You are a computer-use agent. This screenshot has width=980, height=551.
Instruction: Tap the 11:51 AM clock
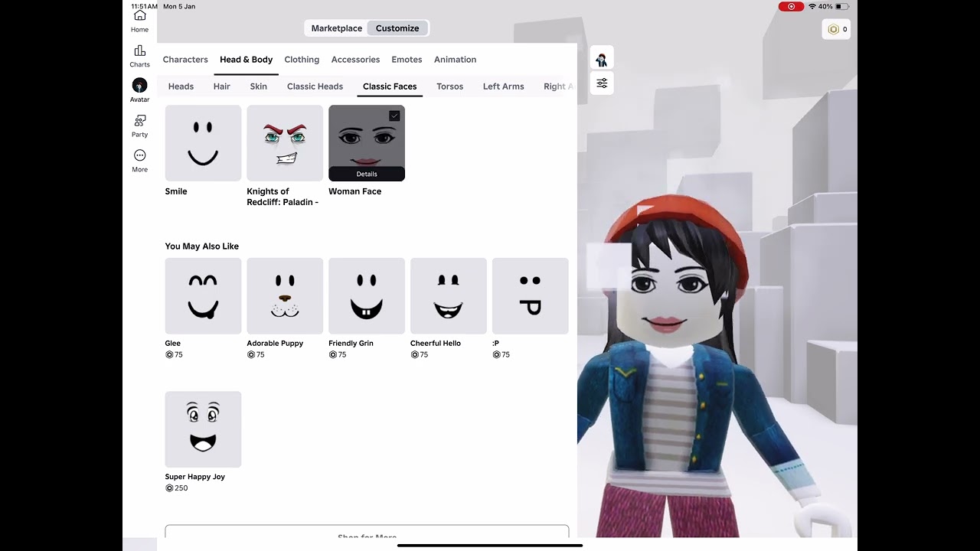pyautogui.click(x=144, y=6)
